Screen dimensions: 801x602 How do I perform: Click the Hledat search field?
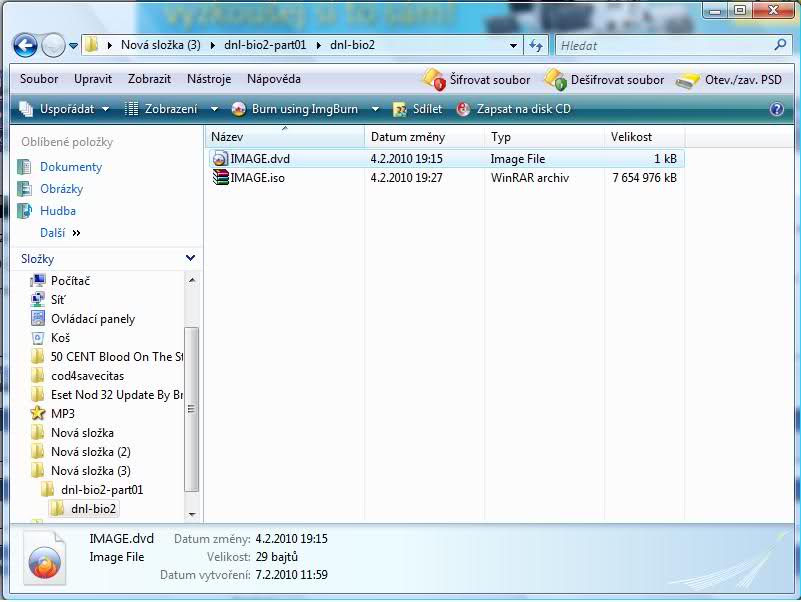(x=664, y=45)
